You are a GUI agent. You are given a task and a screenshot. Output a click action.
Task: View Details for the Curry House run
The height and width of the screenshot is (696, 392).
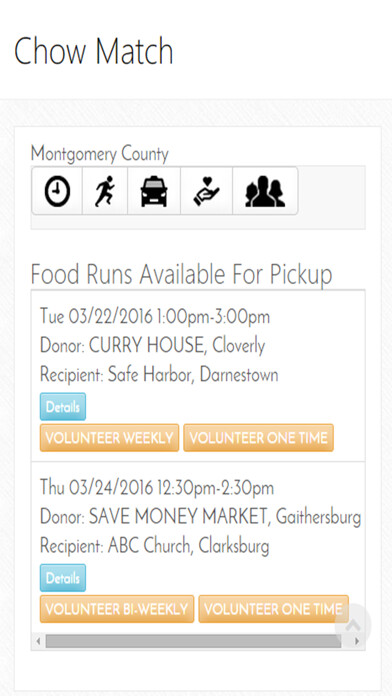pos(63,407)
